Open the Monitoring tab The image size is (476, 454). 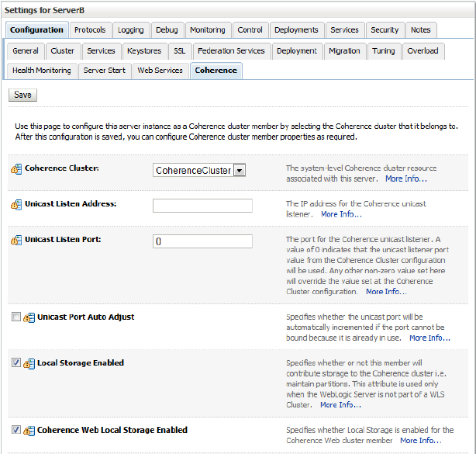208,29
